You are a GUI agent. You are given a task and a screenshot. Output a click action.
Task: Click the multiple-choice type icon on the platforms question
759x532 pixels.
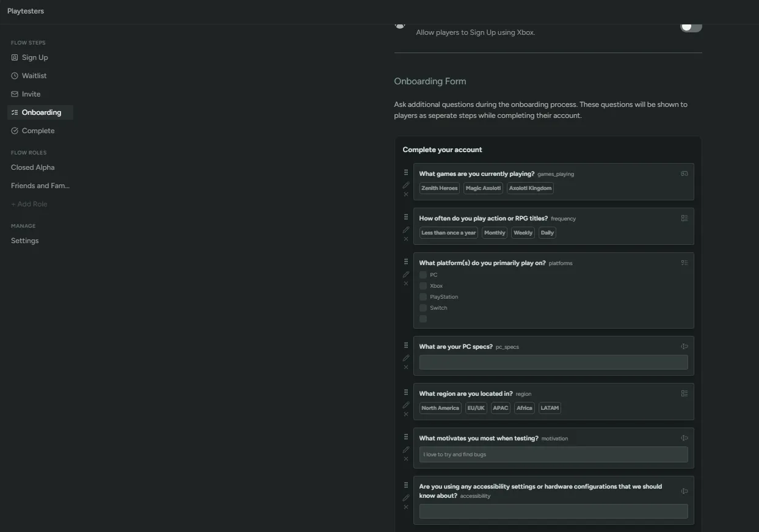[x=685, y=262]
